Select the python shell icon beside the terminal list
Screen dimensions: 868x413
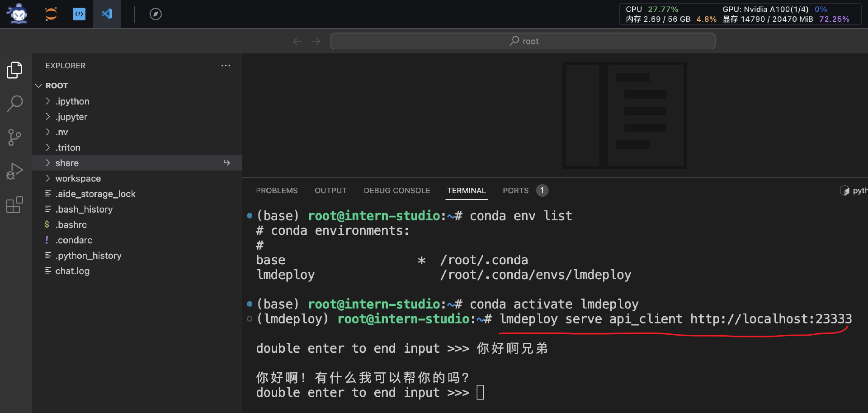pyautogui.click(x=844, y=190)
